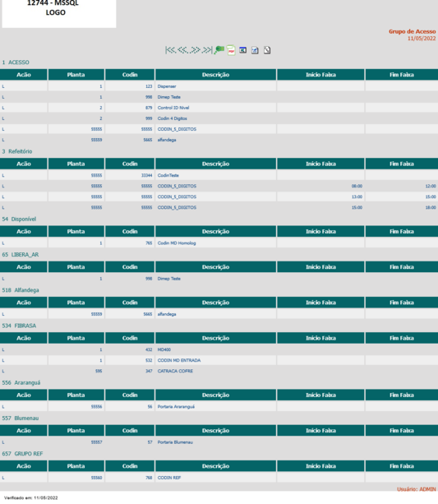Export the report to Word document
Viewport: 438px width, 504px height.
tap(255, 50)
